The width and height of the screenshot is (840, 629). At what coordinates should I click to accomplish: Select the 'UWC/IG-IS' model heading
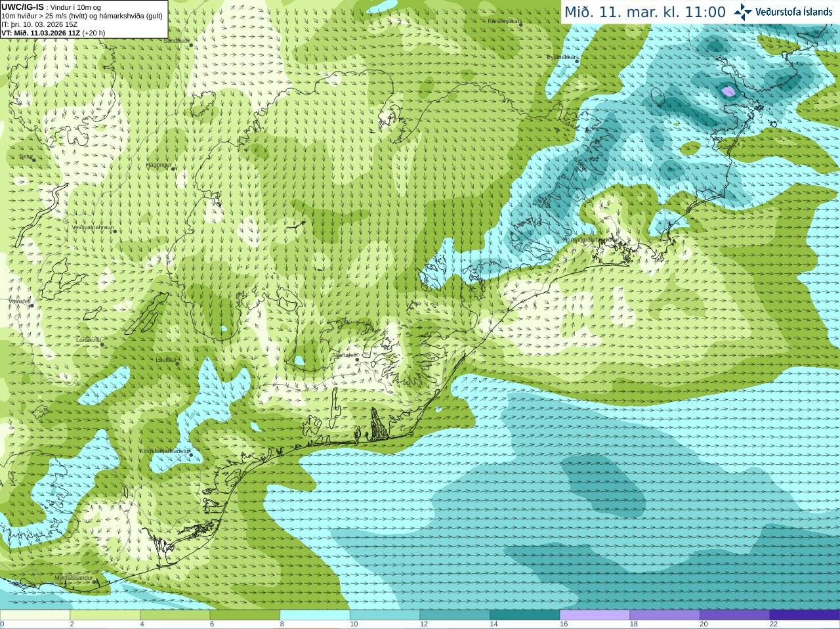(22, 7)
